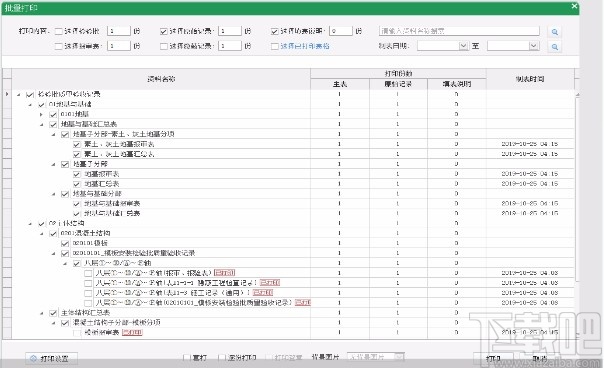This screenshot has height=368, width=604.
Task: Click the 制表时间 column header
Action: [x=530, y=79]
